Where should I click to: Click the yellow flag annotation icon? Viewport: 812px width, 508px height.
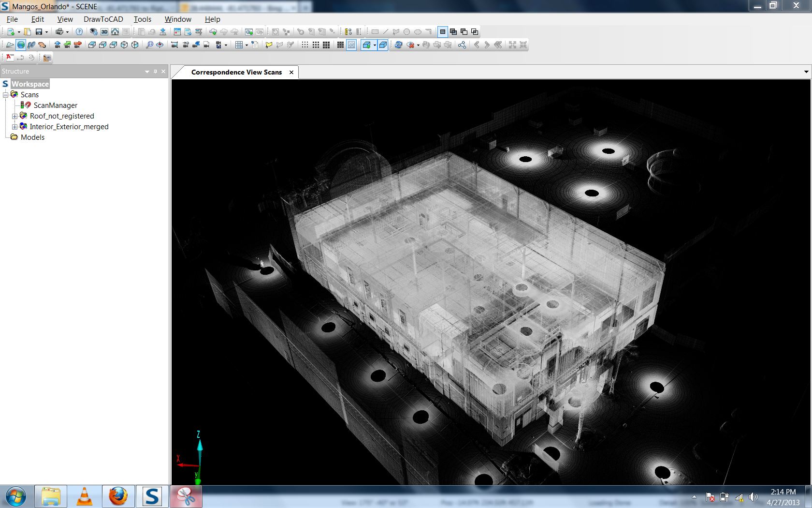(x=269, y=45)
